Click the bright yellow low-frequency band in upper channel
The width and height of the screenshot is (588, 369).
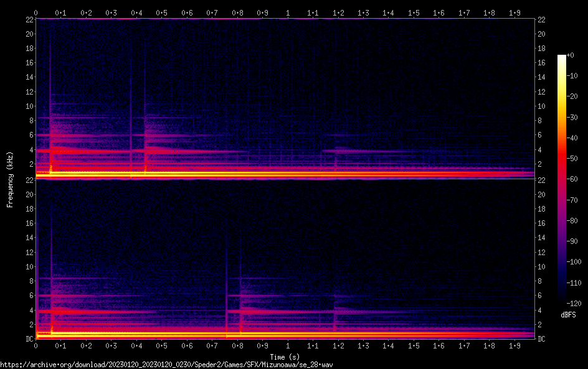pyautogui.click(x=249, y=174)
